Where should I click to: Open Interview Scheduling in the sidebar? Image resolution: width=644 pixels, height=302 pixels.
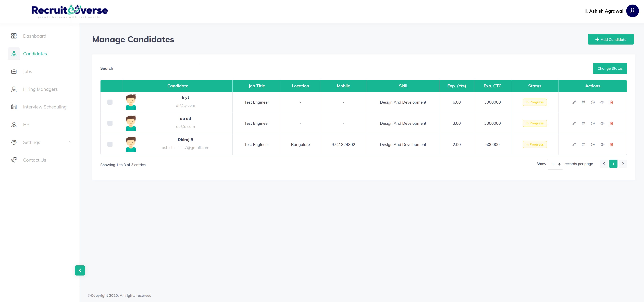tap(44, 107)
